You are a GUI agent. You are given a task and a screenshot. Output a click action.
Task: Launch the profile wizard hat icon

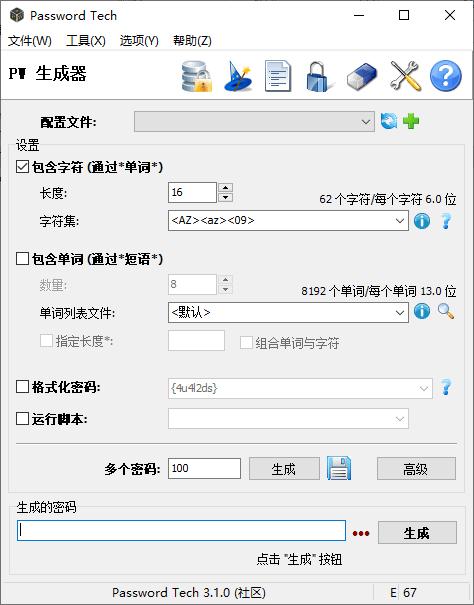pos(238,76)
